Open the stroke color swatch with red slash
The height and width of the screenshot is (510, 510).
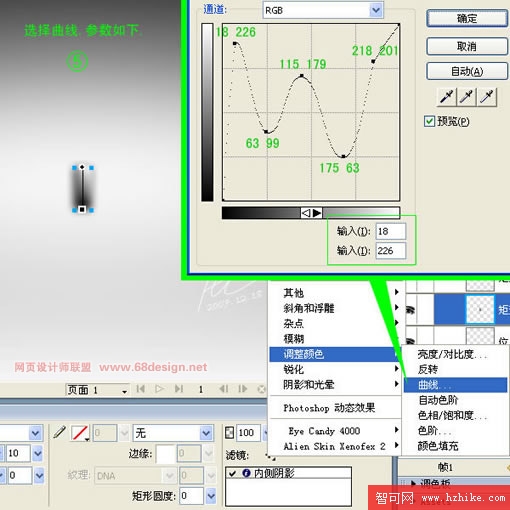[x=80, y=433]
